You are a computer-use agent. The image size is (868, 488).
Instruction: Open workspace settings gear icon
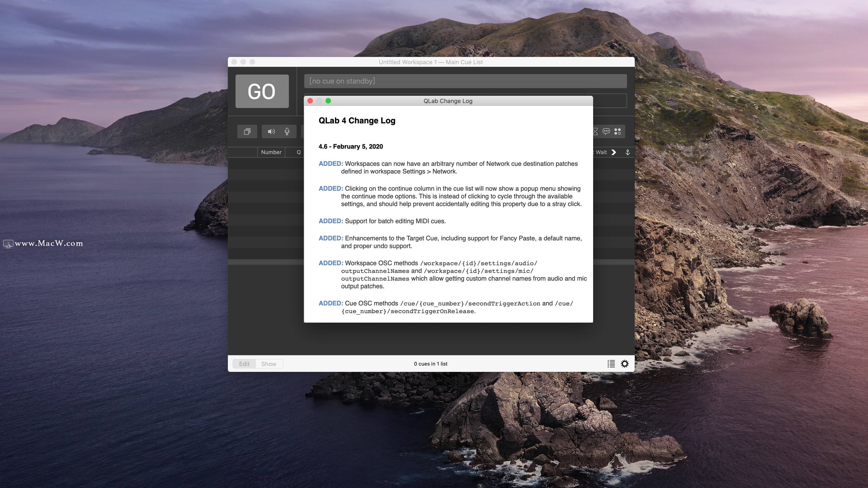624,364
